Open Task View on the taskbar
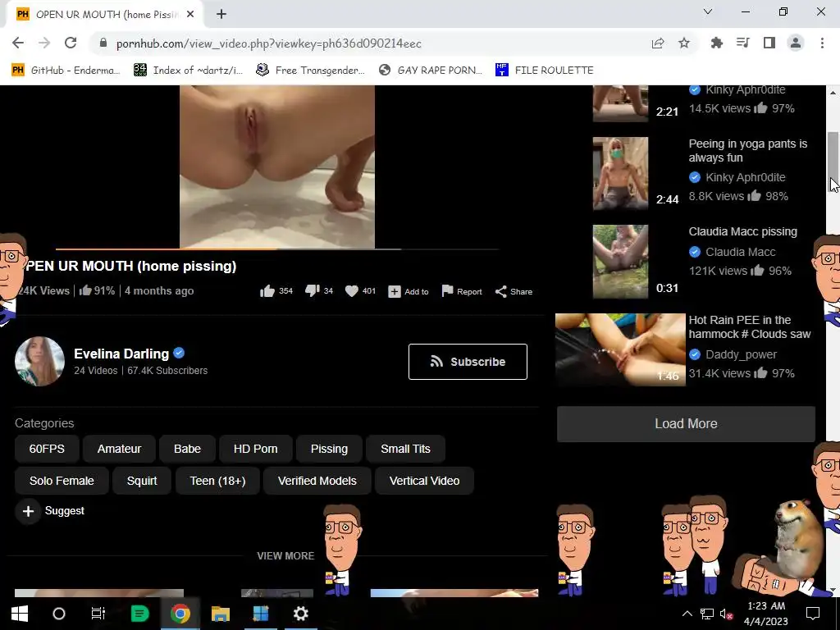This screenshot has height=630, width=840. click(98, 614)
